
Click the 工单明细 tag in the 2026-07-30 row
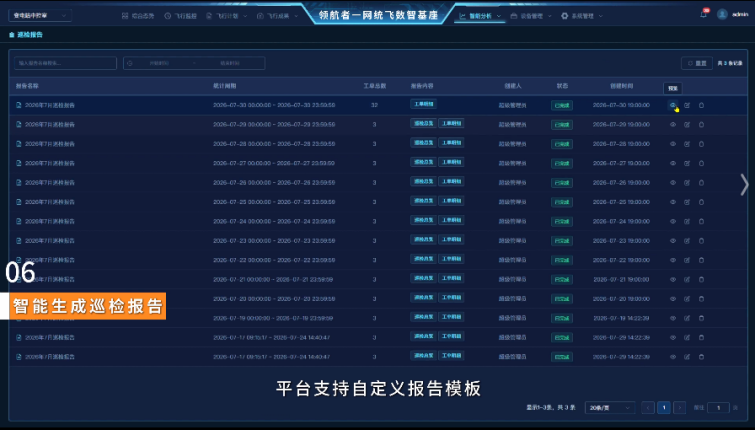423,104
